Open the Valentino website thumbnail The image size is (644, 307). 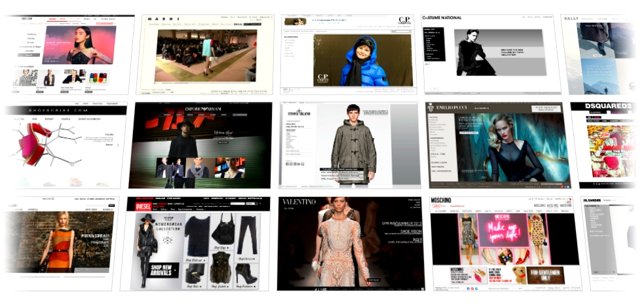coord(351,244)
